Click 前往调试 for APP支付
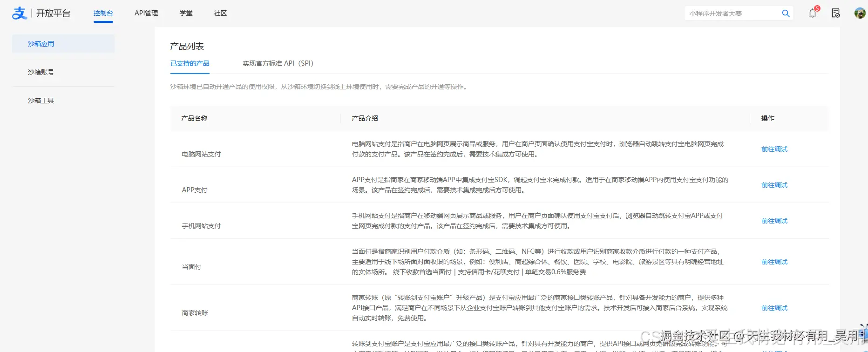868x352 pixels. click(x=774, y=185)
